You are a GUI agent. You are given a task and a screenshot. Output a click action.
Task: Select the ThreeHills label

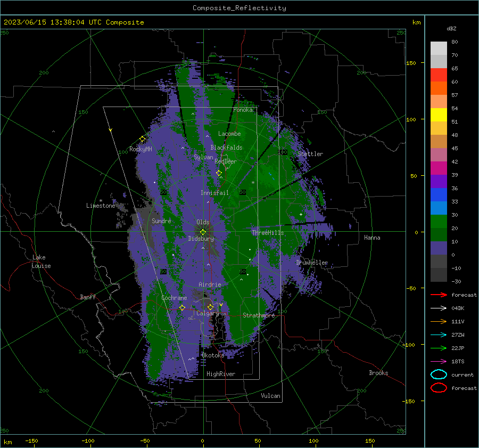tap(268, 233)
